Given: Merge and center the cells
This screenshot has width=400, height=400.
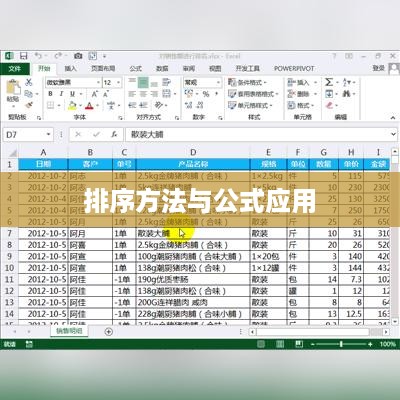Looking at the screenshot, I should coord(166,94).
